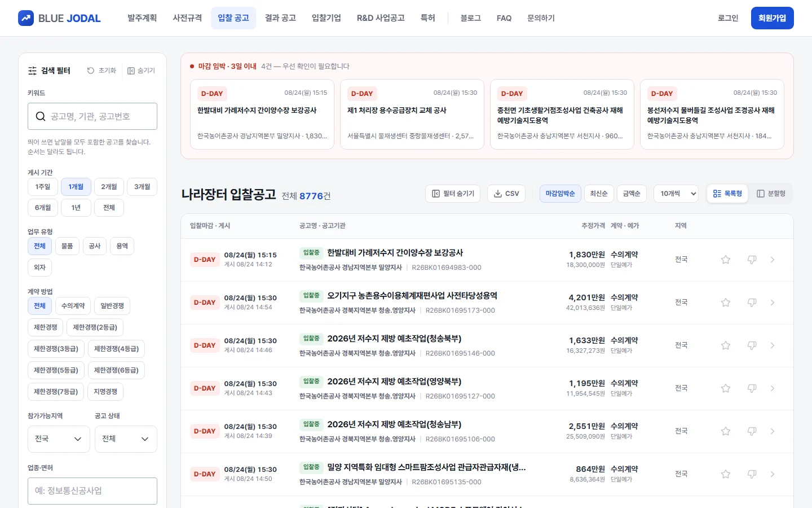Open arrow for 예초작업(청송남부) row

[x=773, y=431]
